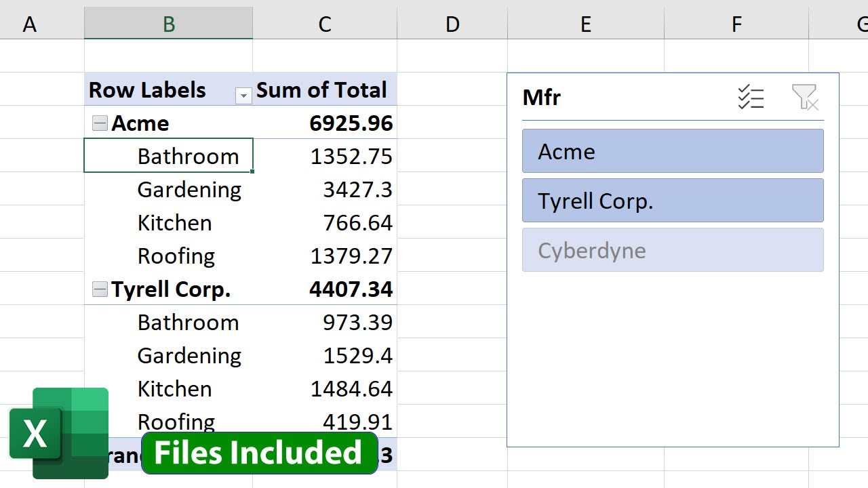Select column F header
Image resolution: width=868 pixels, height=488 pixels.
(736, 24)
